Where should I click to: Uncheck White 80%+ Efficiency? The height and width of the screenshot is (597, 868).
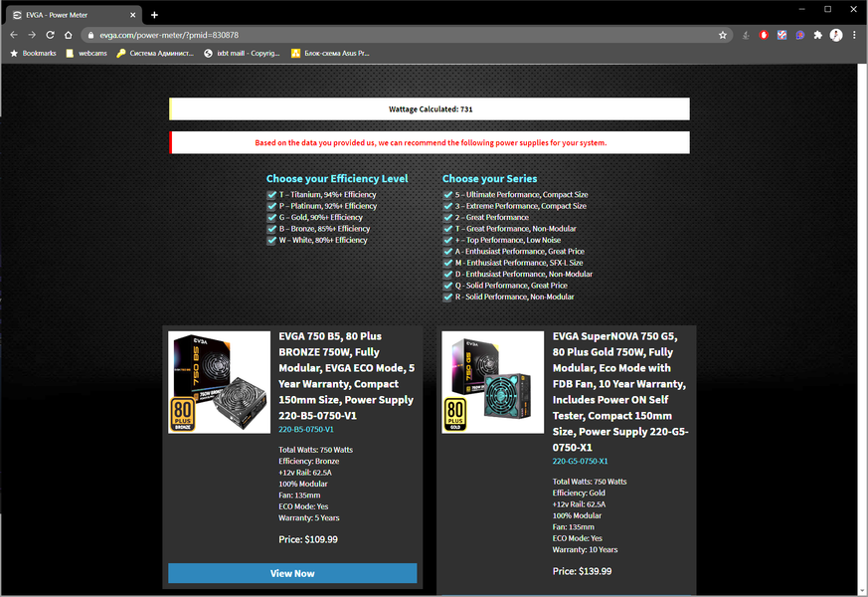pyautogui.click(x=271, y=240)
